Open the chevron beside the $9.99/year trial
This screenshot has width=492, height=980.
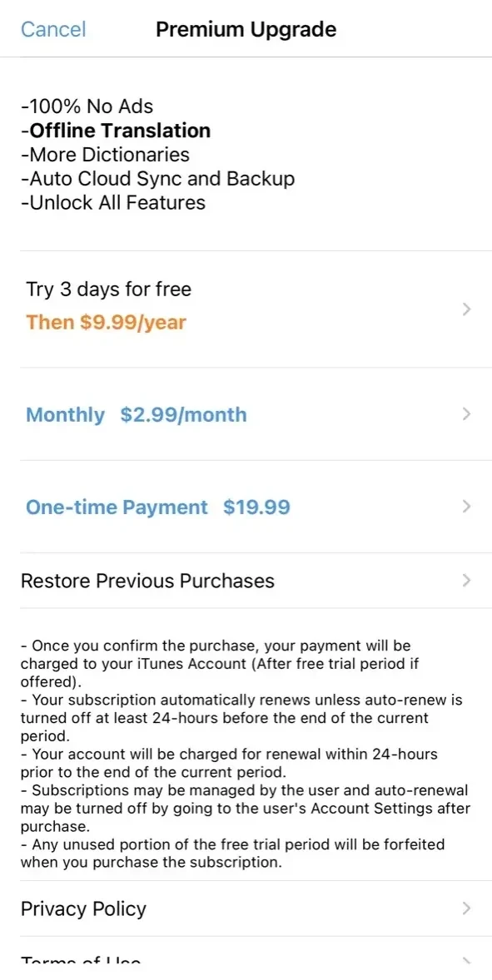(x=465, y=309)
